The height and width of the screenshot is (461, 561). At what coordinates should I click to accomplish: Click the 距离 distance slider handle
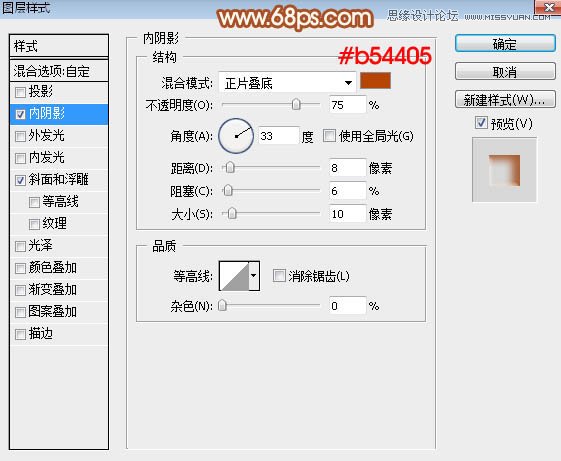(x=230, y=168)
